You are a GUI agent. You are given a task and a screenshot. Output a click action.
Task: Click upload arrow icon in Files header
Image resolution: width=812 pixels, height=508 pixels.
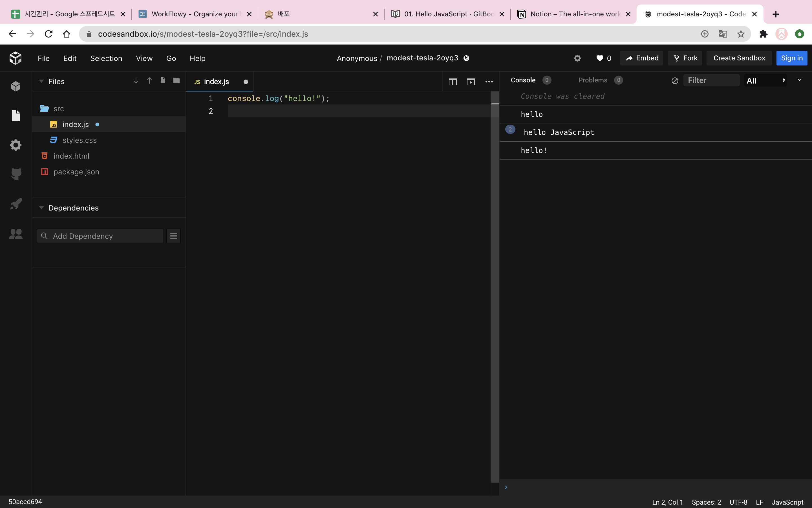(149, 81)
